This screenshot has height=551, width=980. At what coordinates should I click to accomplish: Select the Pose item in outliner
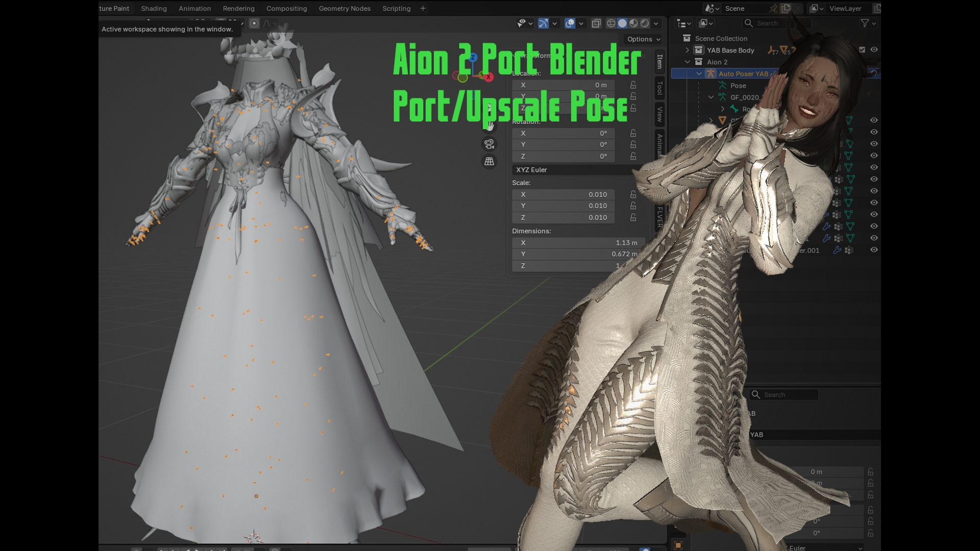738,86
